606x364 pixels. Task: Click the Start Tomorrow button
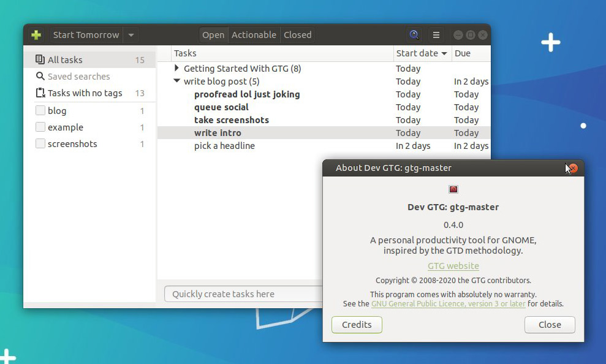86,35
